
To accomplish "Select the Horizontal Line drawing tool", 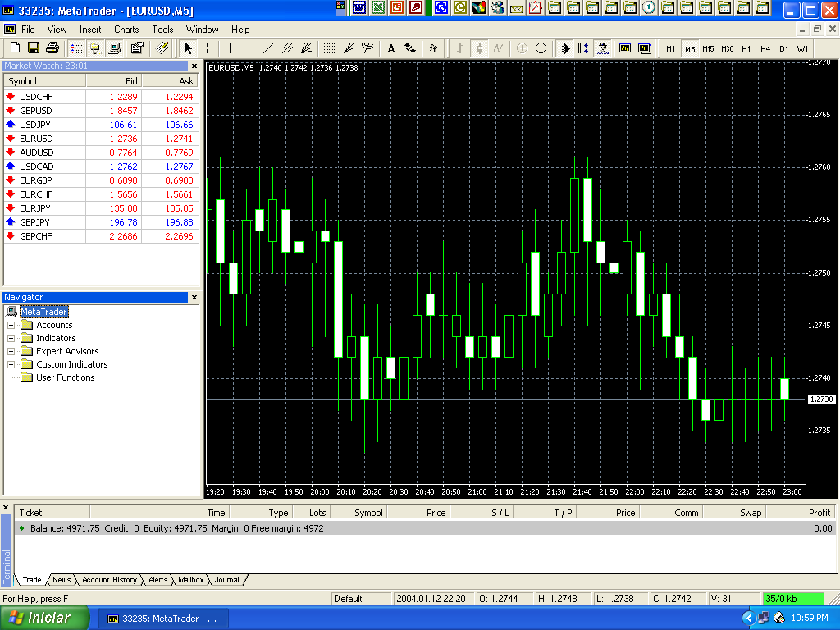I will (249, 48).
